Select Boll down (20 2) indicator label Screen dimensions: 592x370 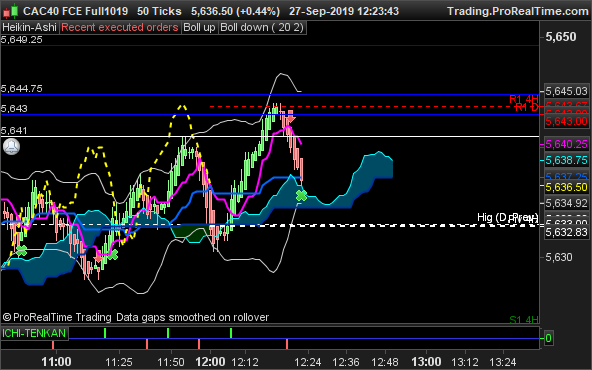click(x=262, y=28)
